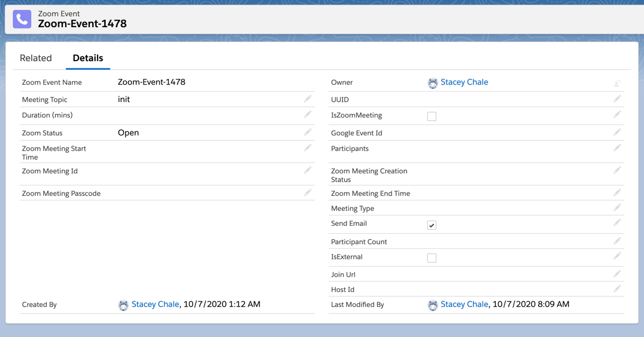Click the change owner icon
Screen dimensions: 644x337
(617, 84)
